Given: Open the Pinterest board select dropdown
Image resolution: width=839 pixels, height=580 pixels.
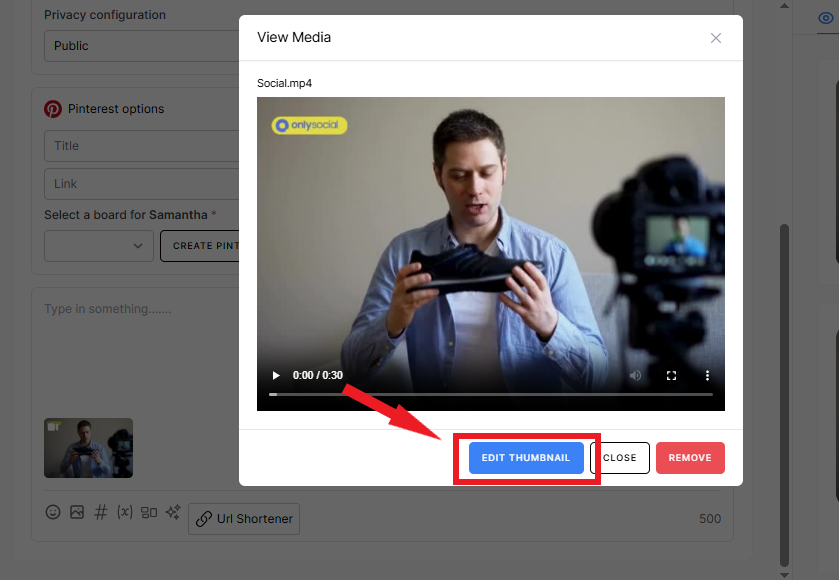Looking at the screenshot, I should [98, 246].
